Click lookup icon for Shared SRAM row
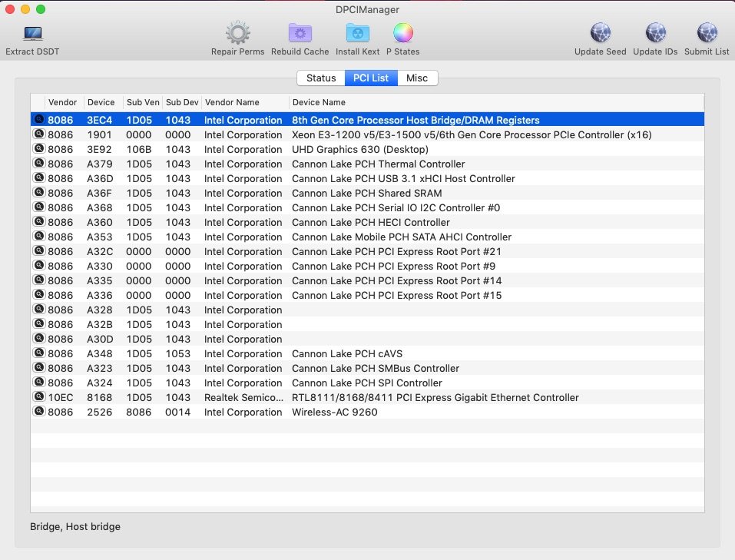 [x=39, y=192]
